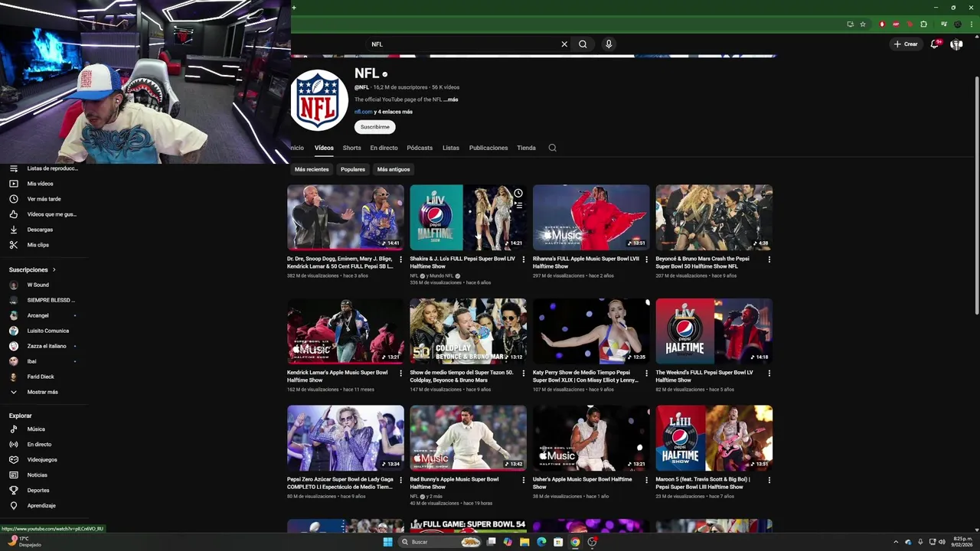Click the magnifier search button next to NFL field
980x551 pixels.
coord(583,44)
